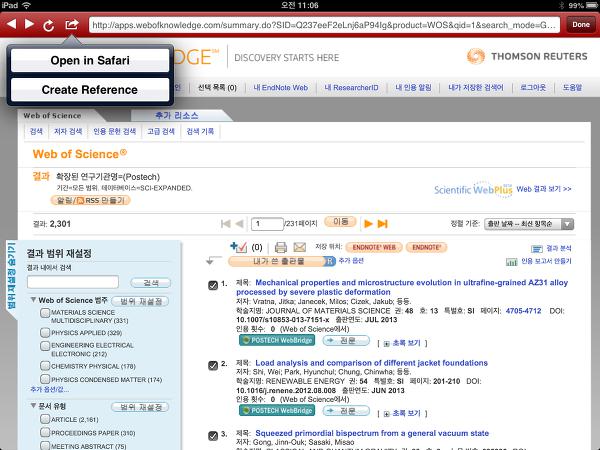600x450 pixels.
Task: Switch to 추가 리소스 tab
Action: coord(177,116)
